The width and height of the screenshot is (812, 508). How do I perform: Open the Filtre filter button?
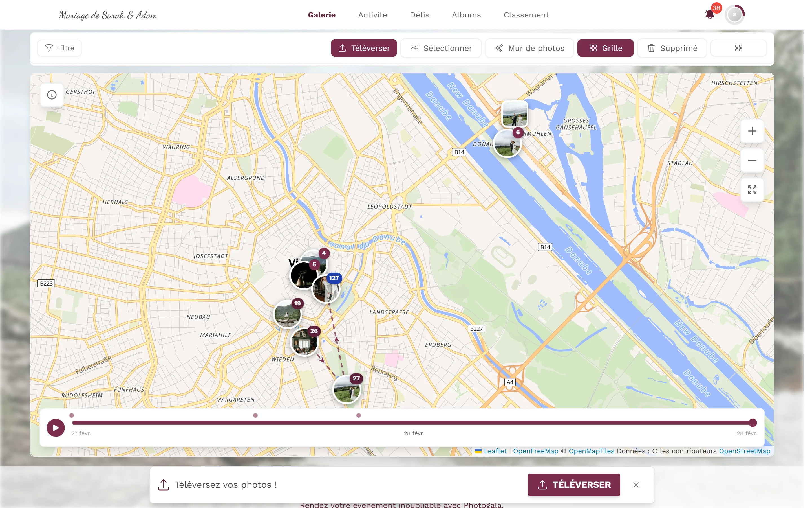[x=59, y=48]
